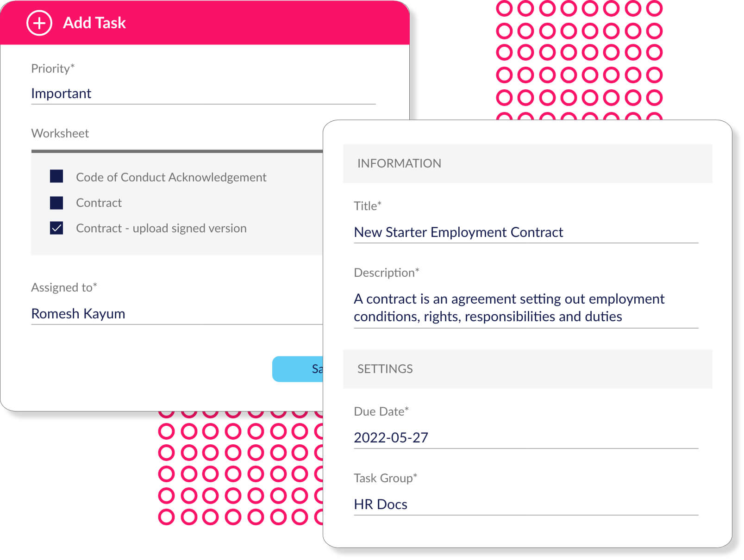Click the Code of Conduct Acknowledgement label
744x560 pixels.
tap(171, 177)
